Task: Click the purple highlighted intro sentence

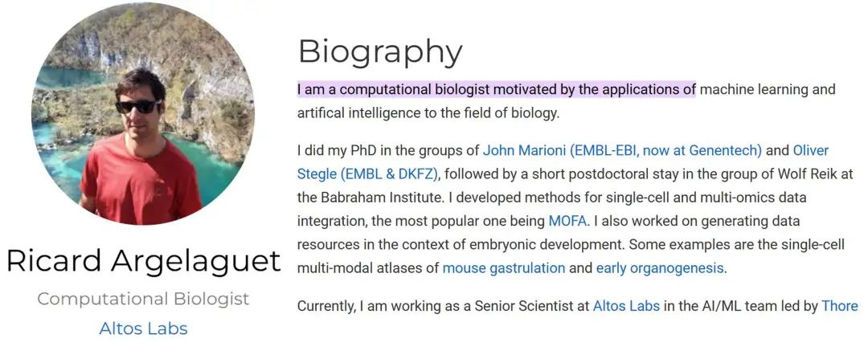Action: 496,89
